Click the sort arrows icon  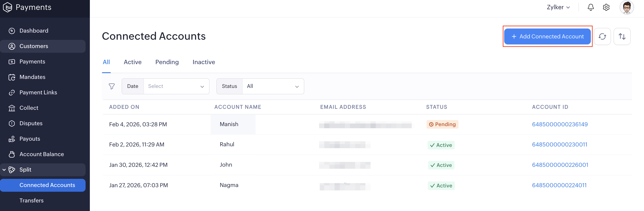pos(622,36)
